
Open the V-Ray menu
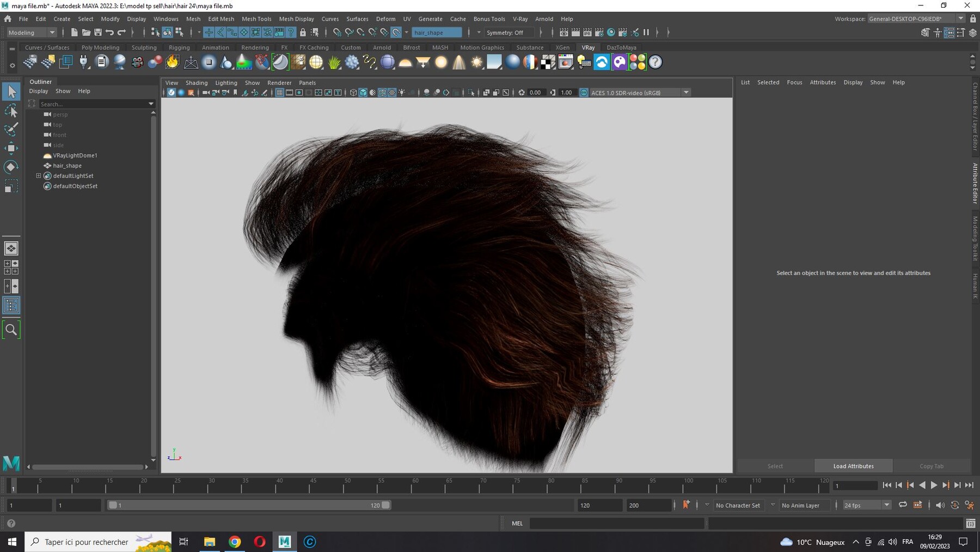pos(520,19)
